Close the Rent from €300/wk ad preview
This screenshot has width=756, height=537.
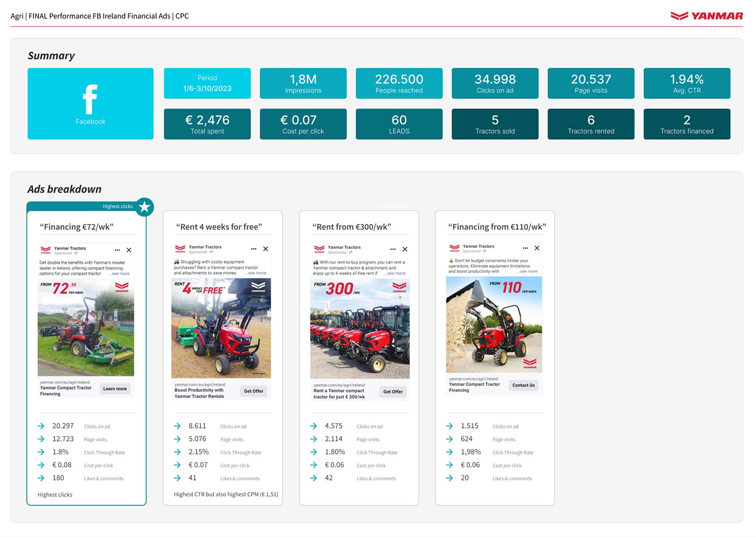405,249
